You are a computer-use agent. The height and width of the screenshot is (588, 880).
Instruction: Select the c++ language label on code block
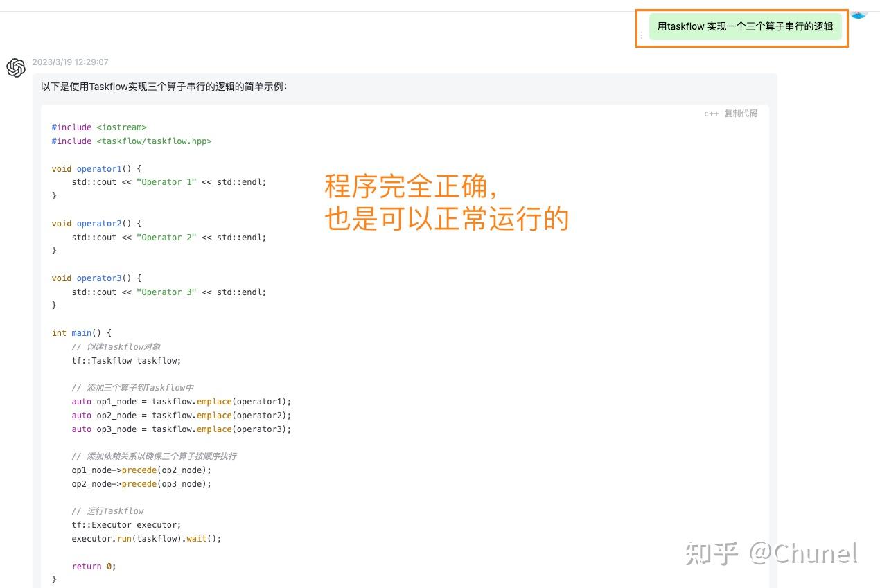[x=712, y=113]
